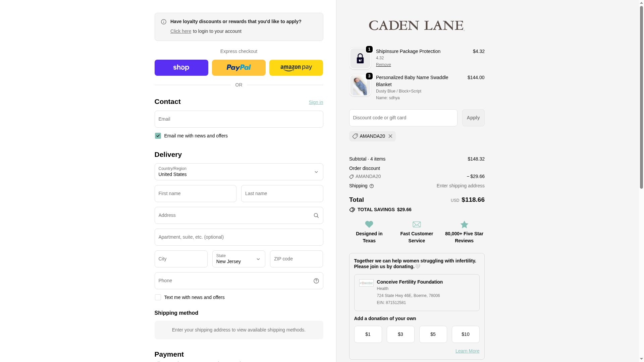Select the $10 donation amount
The width and height of the screenshot is (644, 362).
(465, 334)
